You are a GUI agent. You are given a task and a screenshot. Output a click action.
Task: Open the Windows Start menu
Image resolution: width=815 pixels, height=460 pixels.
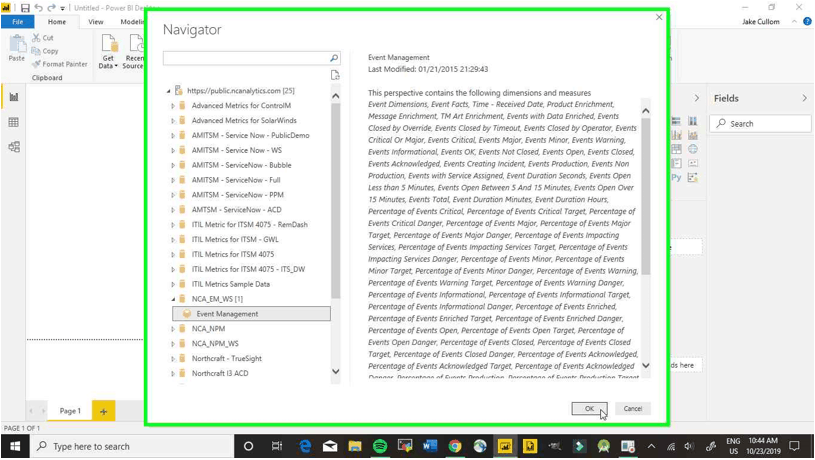point(15,446)
